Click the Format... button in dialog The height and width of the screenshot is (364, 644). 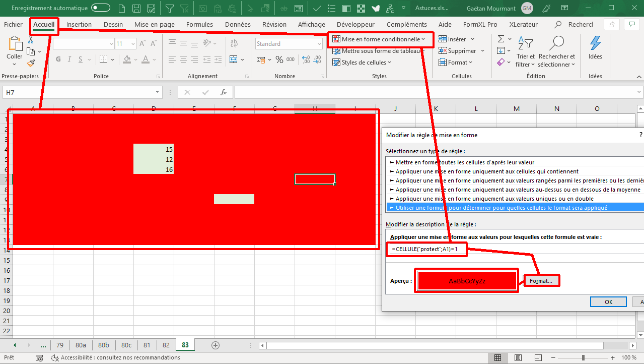tap(542, 281)
